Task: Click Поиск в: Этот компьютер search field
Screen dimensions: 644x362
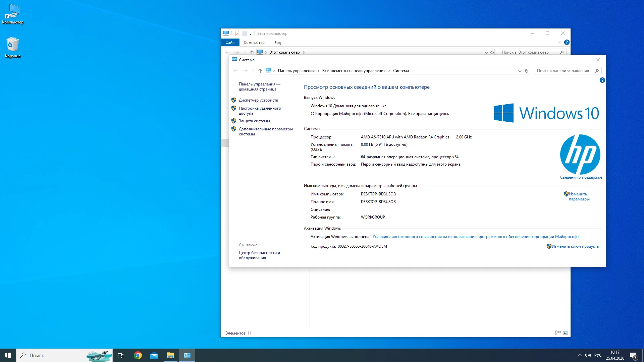Action: tap(532, 52)
